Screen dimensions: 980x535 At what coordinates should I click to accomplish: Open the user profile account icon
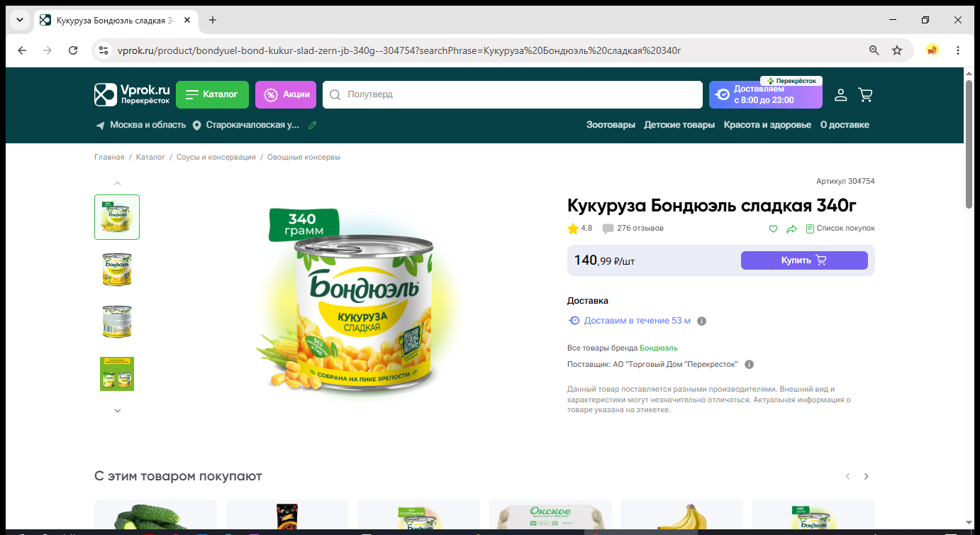point(840,94)
